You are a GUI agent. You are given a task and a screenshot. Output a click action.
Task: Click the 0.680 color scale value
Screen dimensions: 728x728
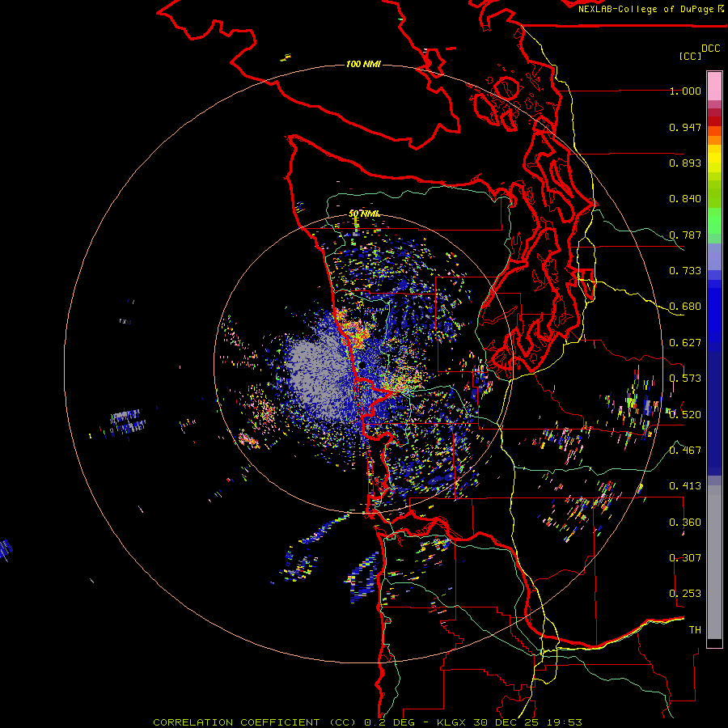click(685, 307)
